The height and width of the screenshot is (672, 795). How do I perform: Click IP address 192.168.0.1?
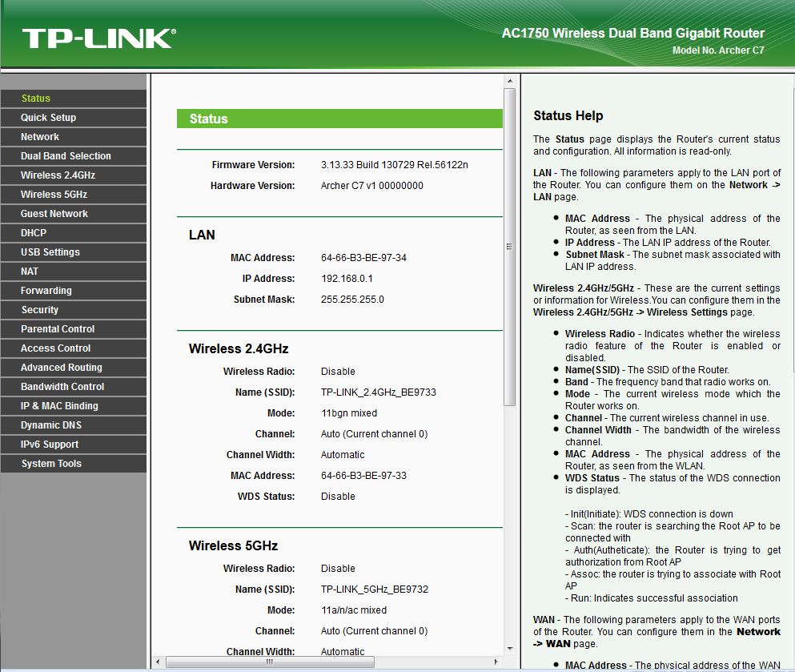pos(347,279)
